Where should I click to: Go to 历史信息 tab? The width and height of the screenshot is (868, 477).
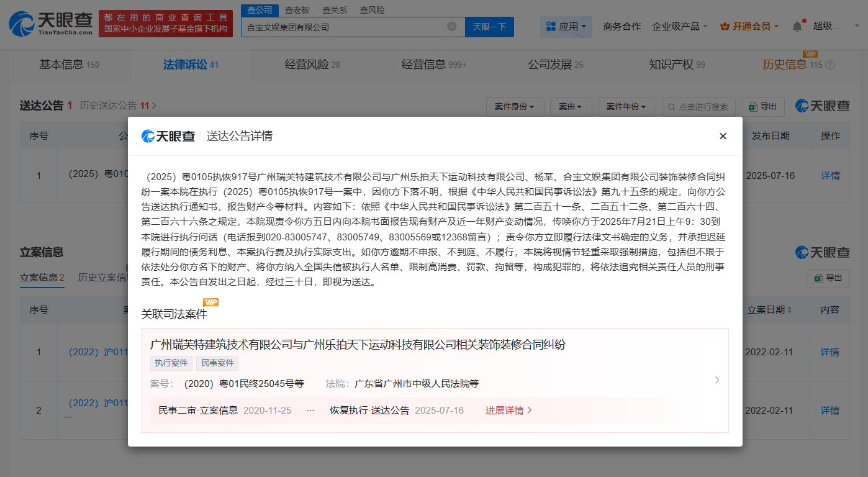pos(792,65)
